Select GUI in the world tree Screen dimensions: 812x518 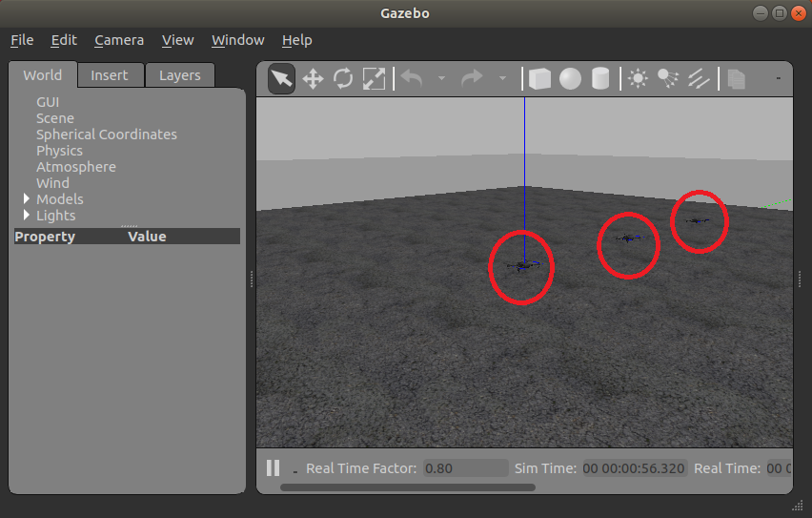point(48,102)
